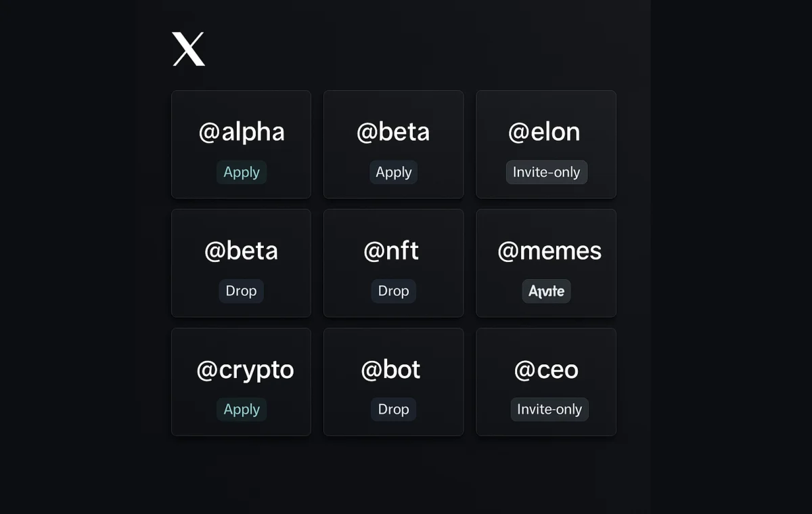Image resolution: width=812 pixels, height=514 pixels.
Task: Click the Invite badge on @memes
Action: click(546, 291)
